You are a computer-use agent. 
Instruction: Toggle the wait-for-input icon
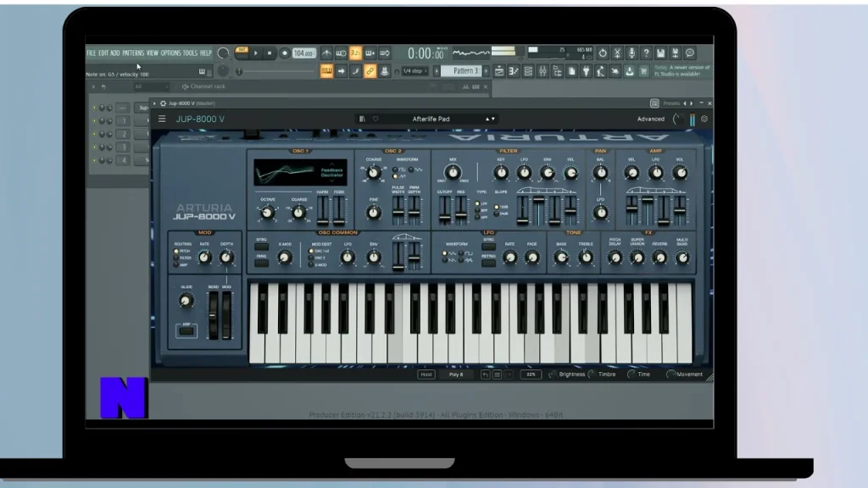click(341, 53)
